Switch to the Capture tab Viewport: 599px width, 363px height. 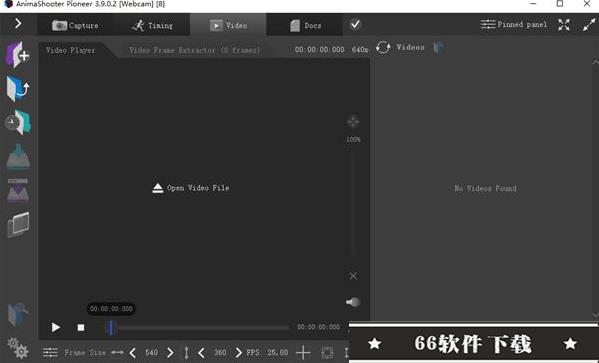(75, 26)
